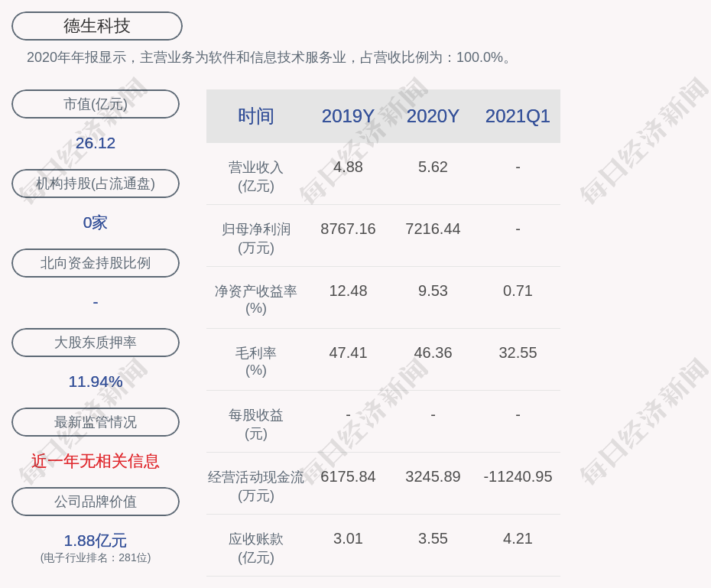Click the 最新监管情况 pill
This screenshot has width=711, height=588.
pos(96,422)
